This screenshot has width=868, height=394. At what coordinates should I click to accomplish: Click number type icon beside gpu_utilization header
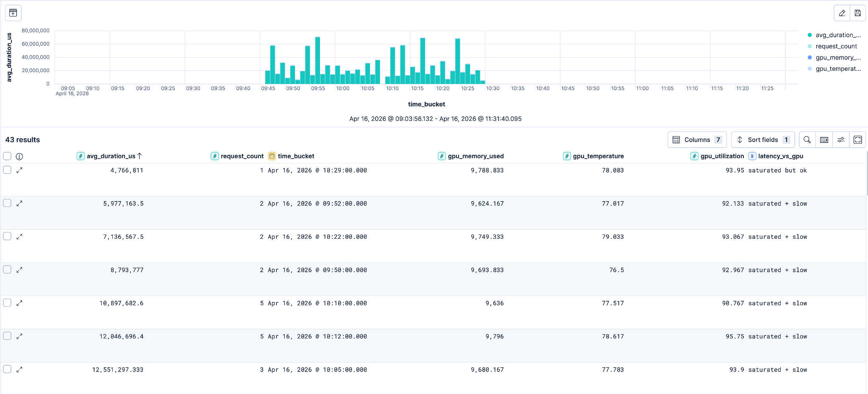694,156
